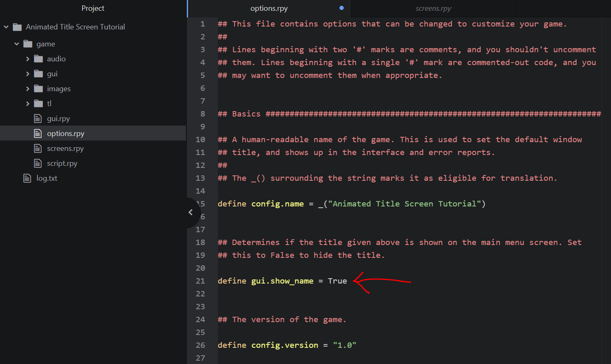The height and width of the screenshot is (364, 611).
Task: Select line number 1 in the gutter
Action: (x=203, y=24)
